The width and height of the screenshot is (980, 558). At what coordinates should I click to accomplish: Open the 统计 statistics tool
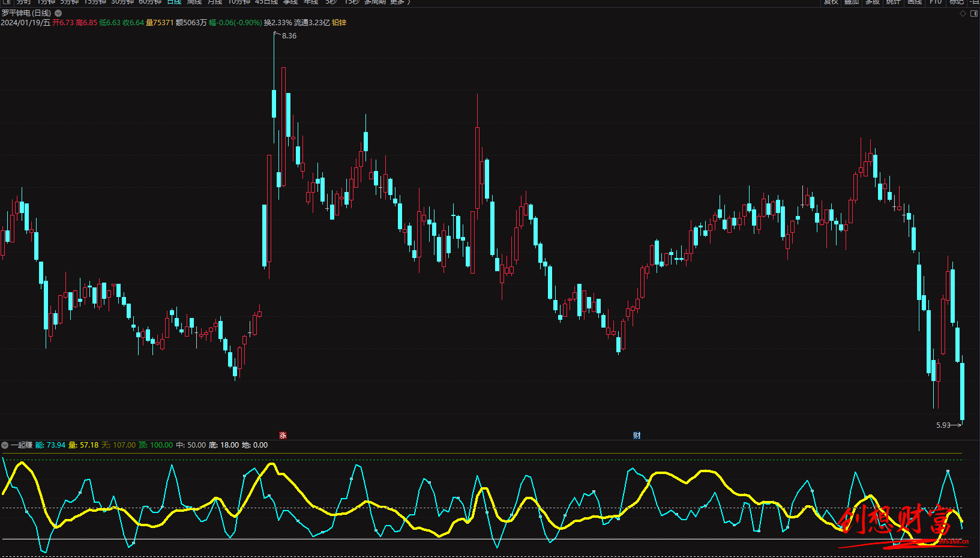pos(894,2)
